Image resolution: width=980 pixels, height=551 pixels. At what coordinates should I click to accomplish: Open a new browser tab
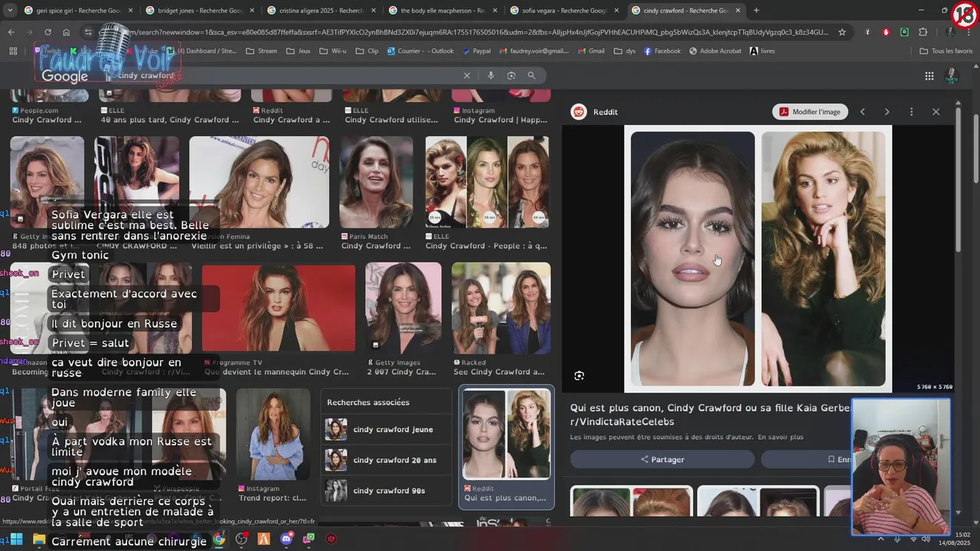[x=756, y=11]
